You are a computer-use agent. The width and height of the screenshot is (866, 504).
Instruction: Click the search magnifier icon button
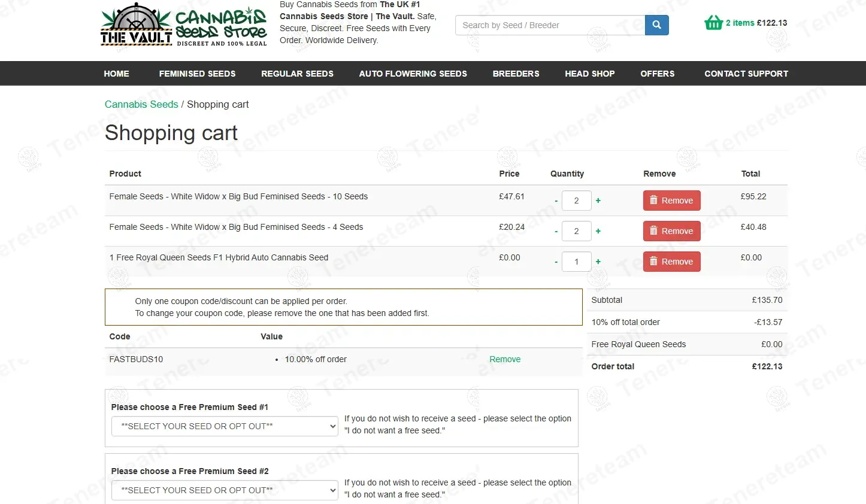657,25
